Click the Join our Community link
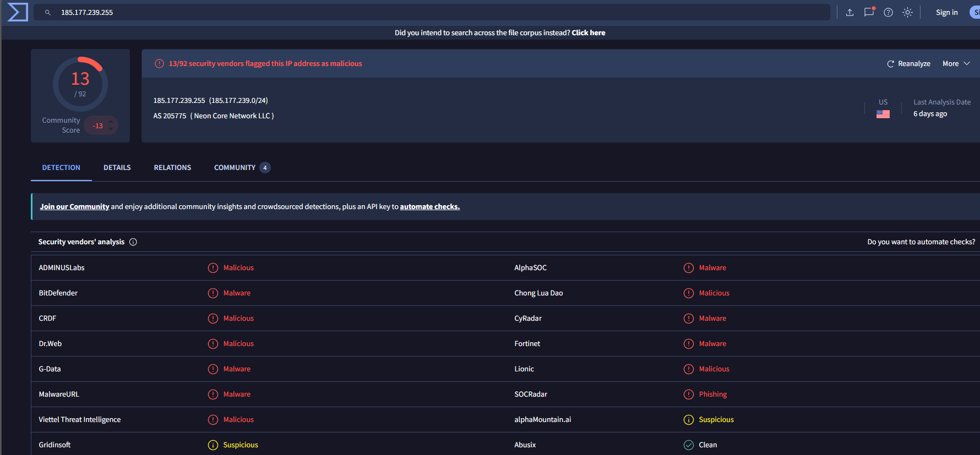980x455 pixels. (74, 207)
